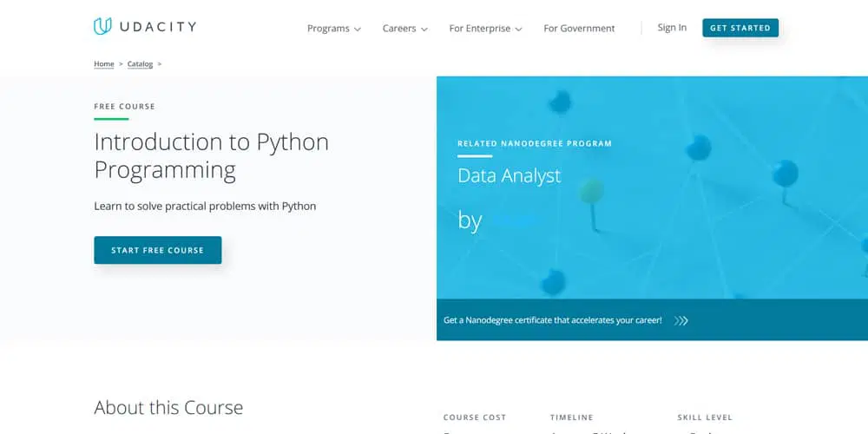Screen dimensions: 868x434
Task: Click the Introduction to Python Programming heading
Action: (212, 155)
